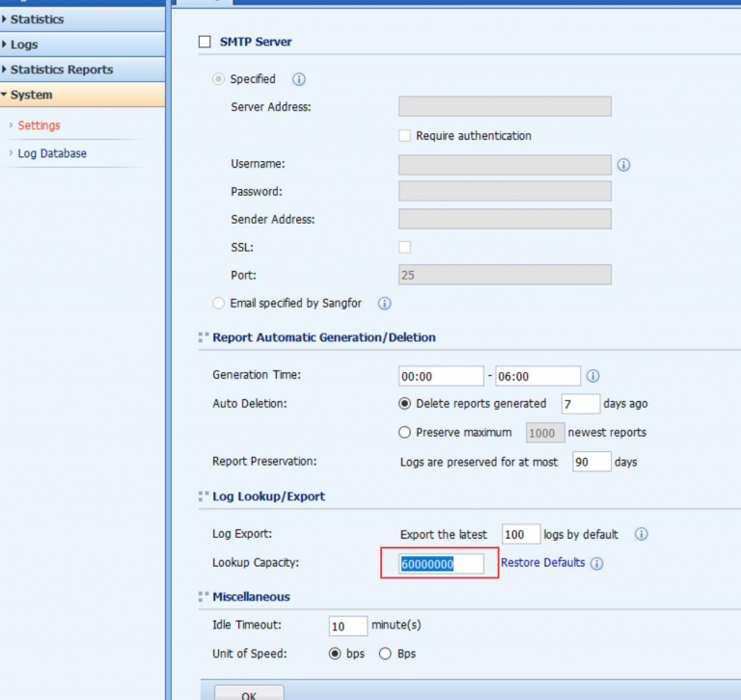This screenshot has width=741, height=700.
Task: Toggle the SSL checkbox
Action: point(405,248)
